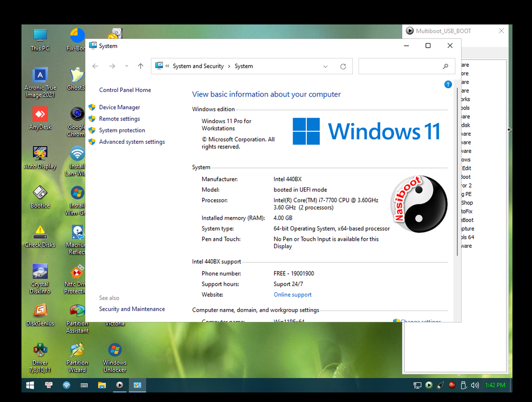Select Multiboot list item ending 'Edit'
The width and height of the screenshot is (532, 402).
click(466, 168)
